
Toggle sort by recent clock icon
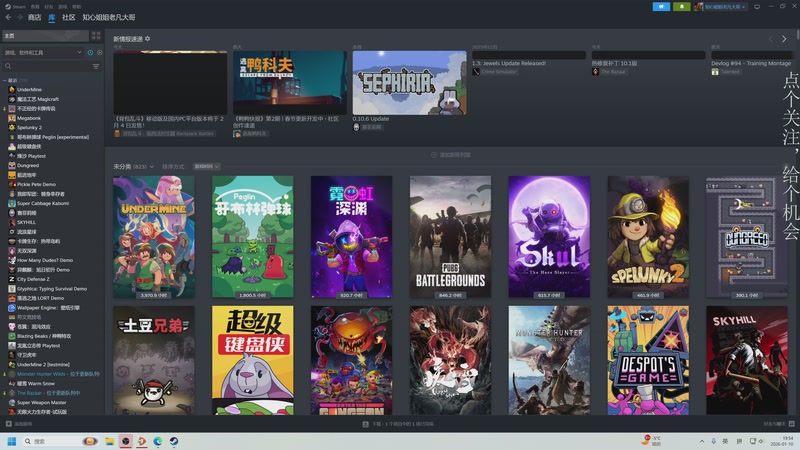click(90, 52)
